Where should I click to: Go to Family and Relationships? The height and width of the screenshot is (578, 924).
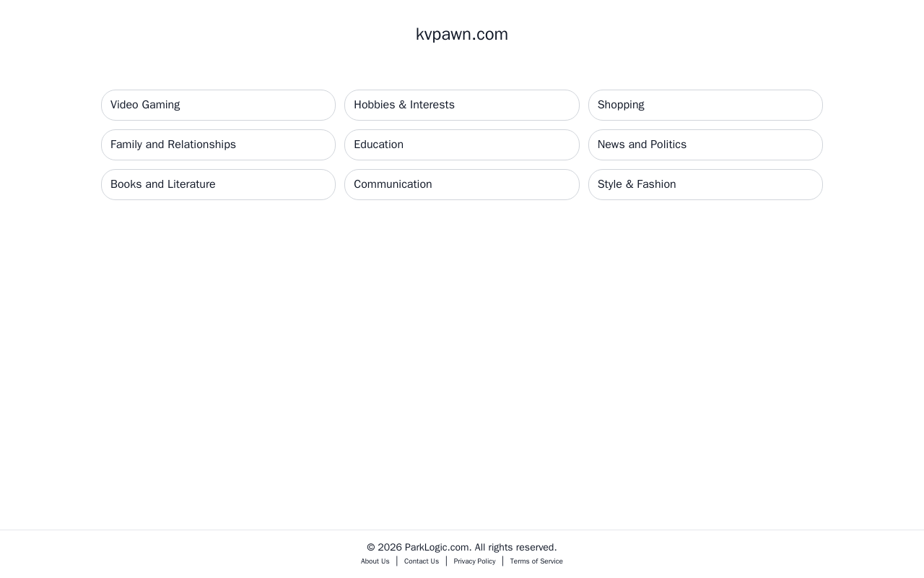click(x=218, y=144)
